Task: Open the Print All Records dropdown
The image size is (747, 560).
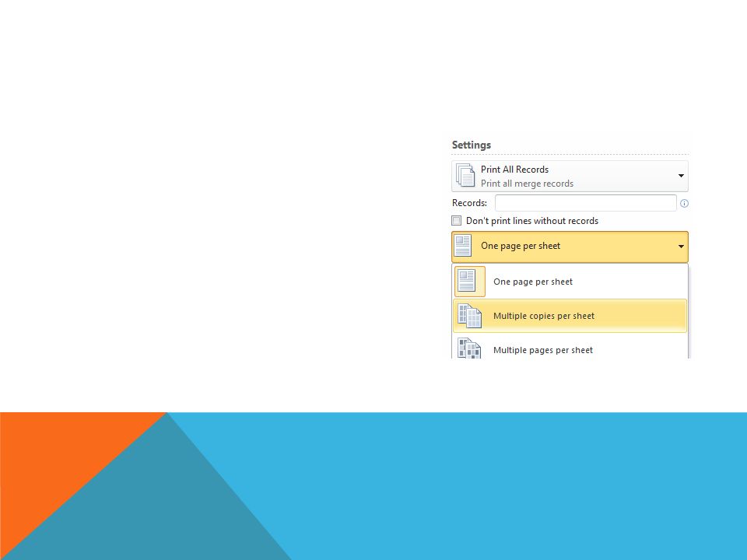Action: pyautogui.click(x=570, y=177)
